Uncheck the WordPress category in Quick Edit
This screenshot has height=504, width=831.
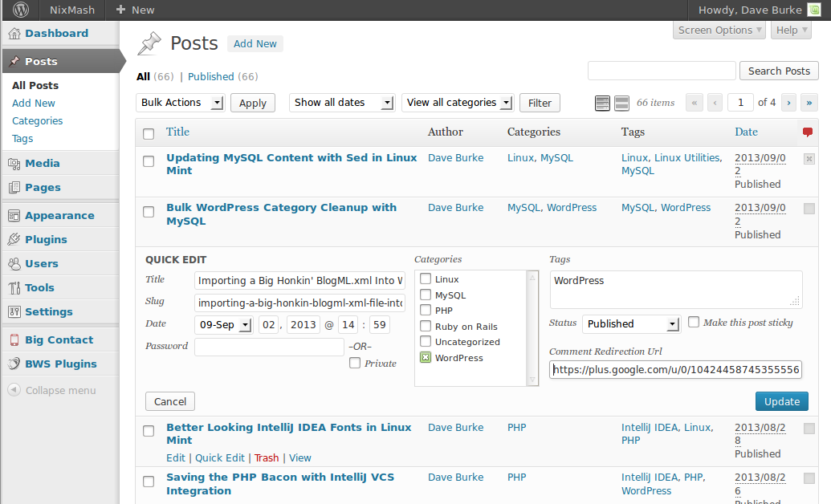[425, 357]
